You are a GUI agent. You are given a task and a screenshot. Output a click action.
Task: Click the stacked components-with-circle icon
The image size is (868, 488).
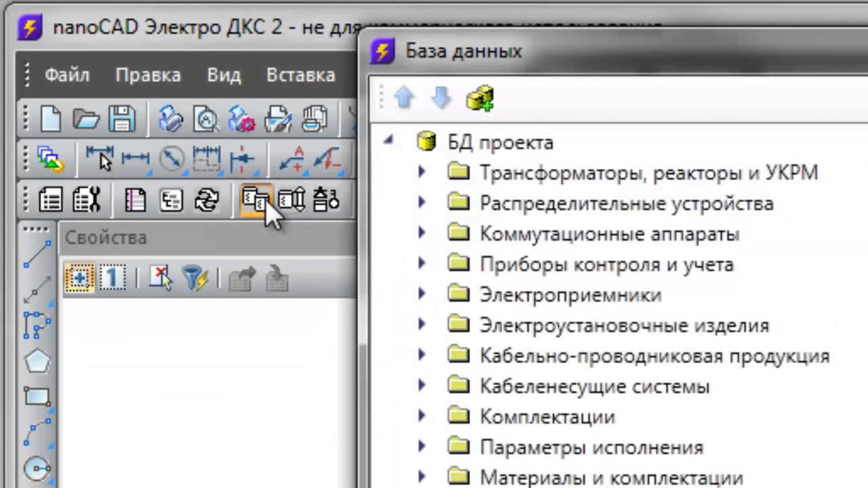click(326, 200)
